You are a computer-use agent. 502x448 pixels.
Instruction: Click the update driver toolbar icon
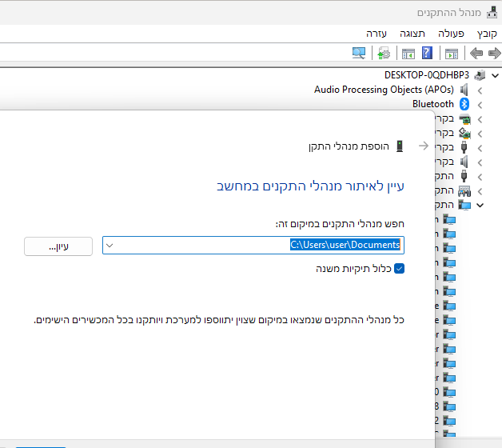click(x=384, y=54)
